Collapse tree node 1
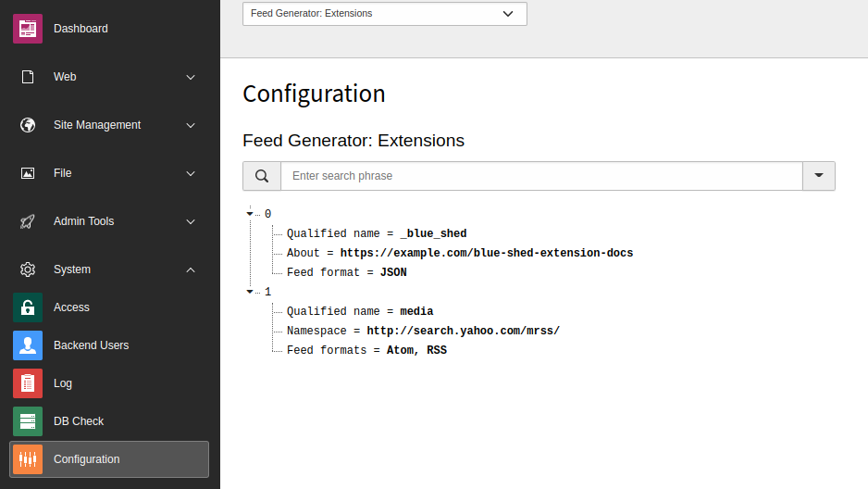 point(250,292)
